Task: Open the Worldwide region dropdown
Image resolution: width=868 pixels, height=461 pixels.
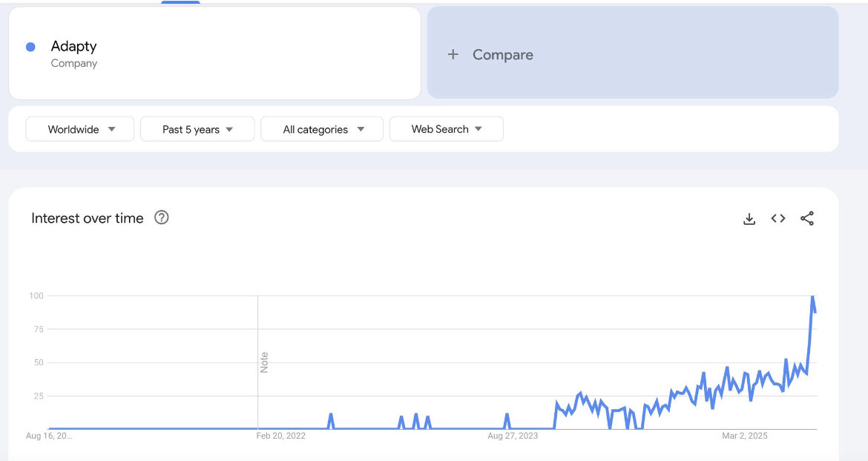Action: tap(79, 129)
